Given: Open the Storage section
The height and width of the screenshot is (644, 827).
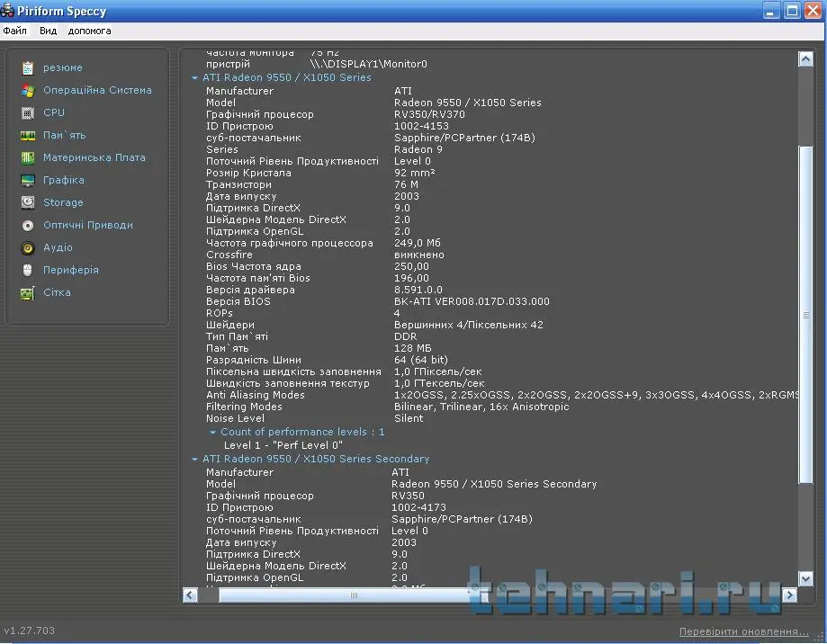Looking at the screenshot, I should [x=63, y=202].
